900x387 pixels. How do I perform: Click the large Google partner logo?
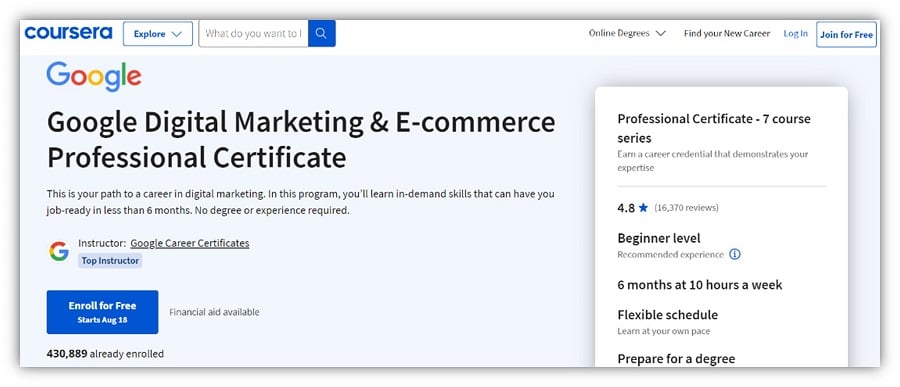pos(94,76)
